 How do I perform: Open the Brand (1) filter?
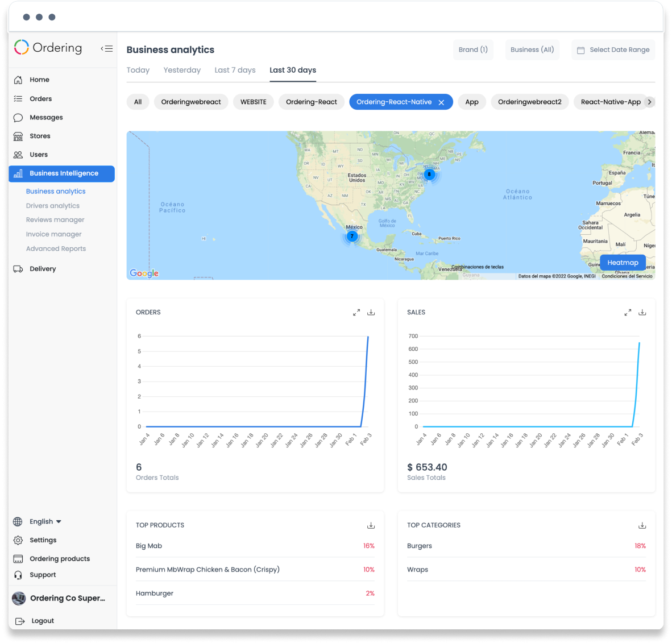[473, 49]
